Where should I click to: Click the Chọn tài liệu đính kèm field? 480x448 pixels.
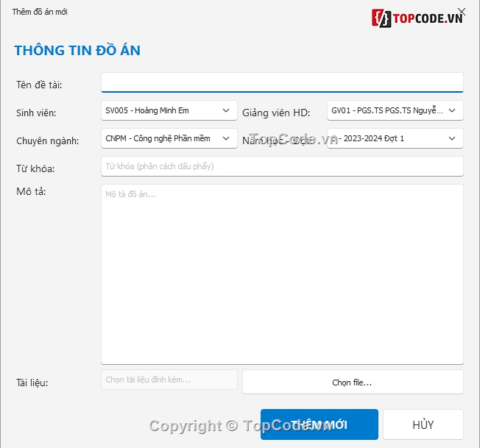click(x=169, y=380)
